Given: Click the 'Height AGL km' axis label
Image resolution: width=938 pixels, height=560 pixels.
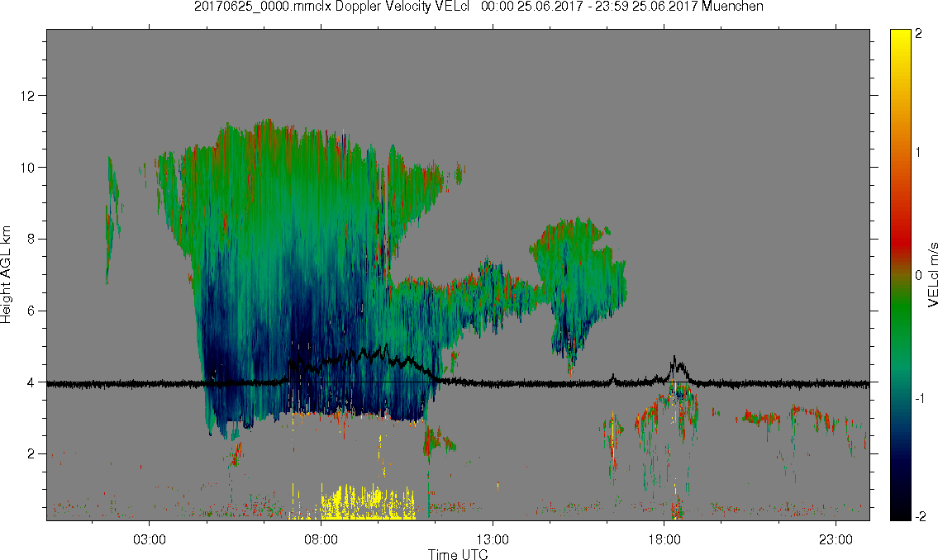Looking at the screenshot, I should coord(6,274).
